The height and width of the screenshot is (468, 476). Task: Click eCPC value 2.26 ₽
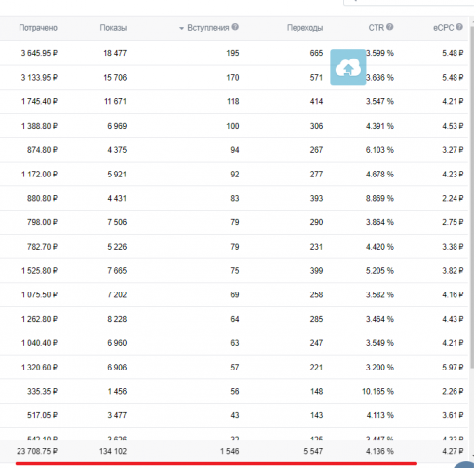pos(453,392)
